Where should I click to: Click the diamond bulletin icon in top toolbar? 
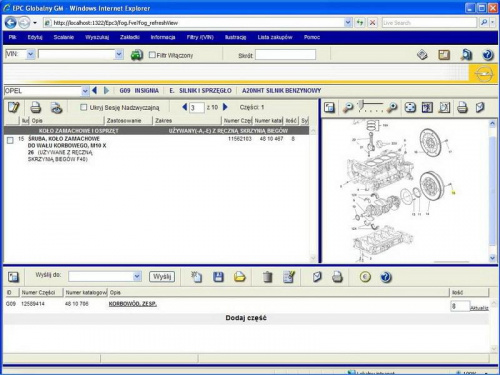pos(422,55)
